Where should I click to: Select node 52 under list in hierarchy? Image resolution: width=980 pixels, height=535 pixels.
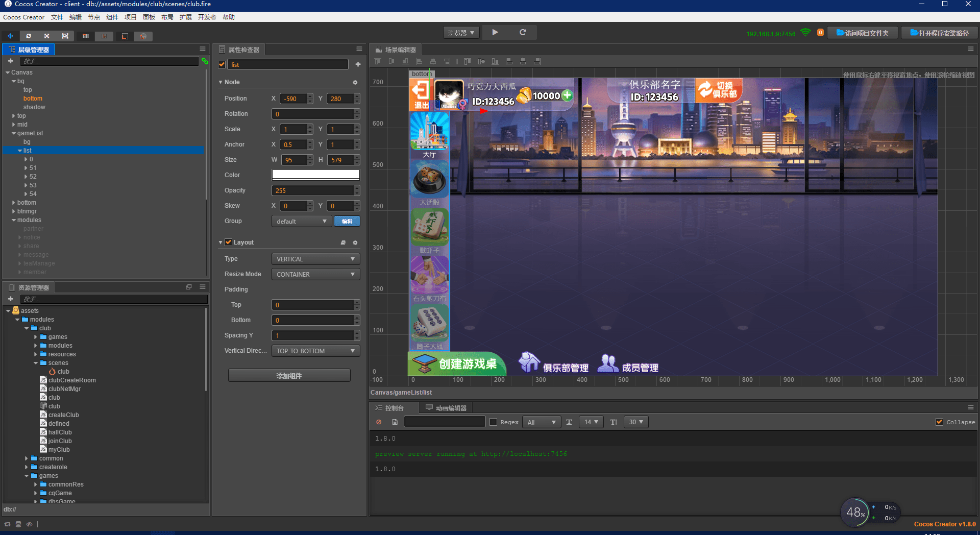[x=33, y=177]
